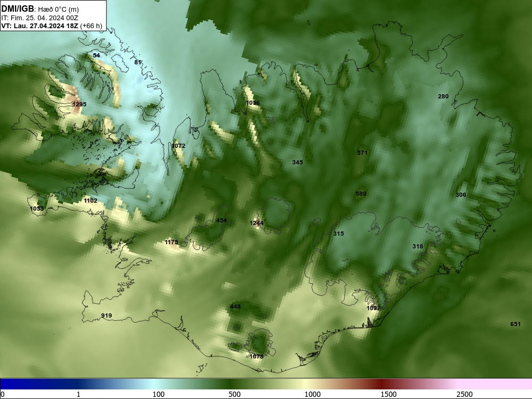532x399 pixels.
Task: Click the legend tick label 500
Action: 235,394
